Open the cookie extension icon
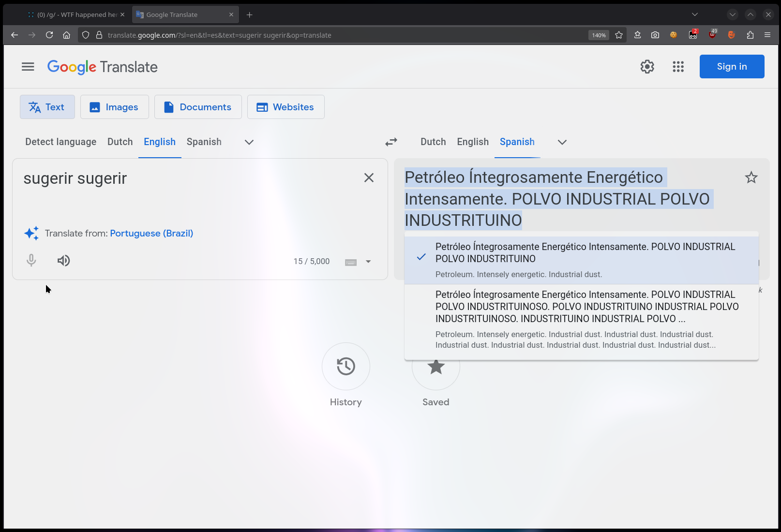The image size is (781, 532). click(674, 35)
